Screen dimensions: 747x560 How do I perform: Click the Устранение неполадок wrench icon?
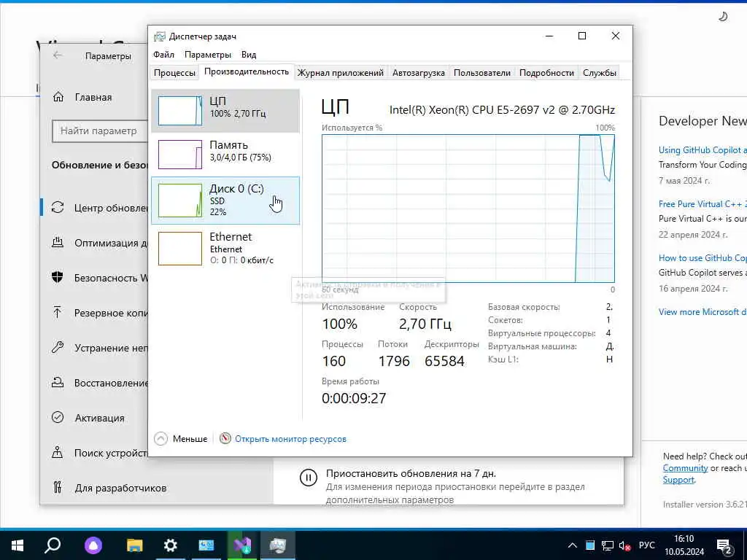58,347
